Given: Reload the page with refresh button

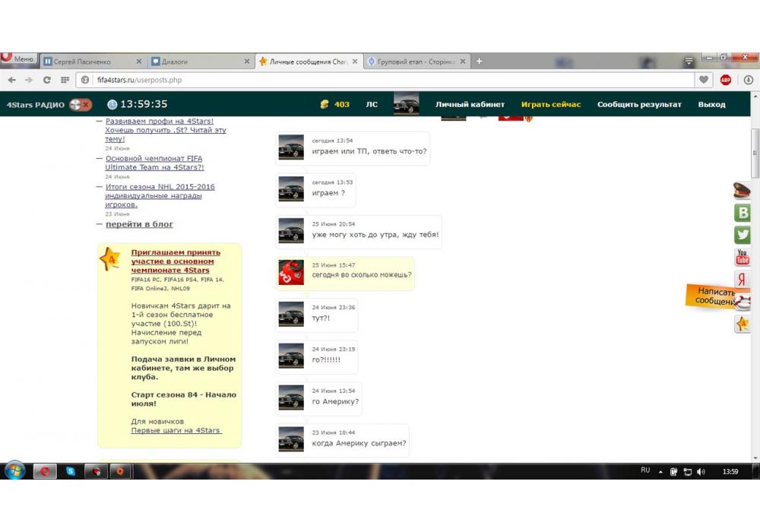Looking at the screenshot, I should pos(47,80).
